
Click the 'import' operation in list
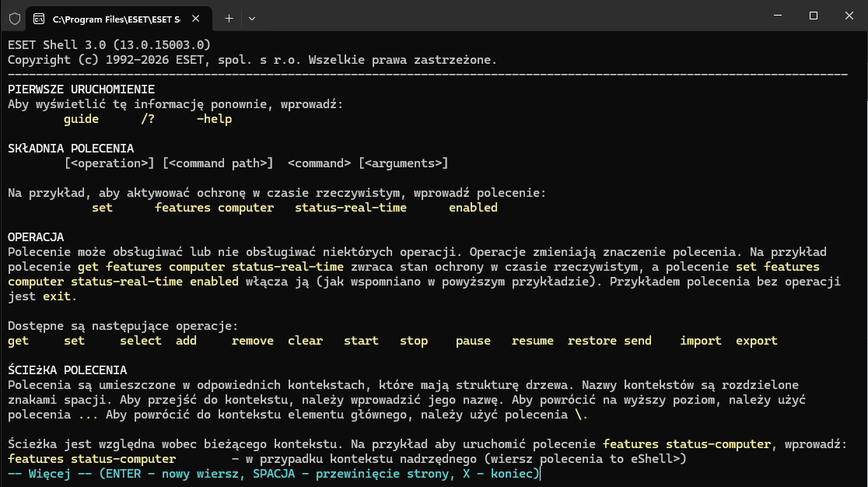[701, 341]
